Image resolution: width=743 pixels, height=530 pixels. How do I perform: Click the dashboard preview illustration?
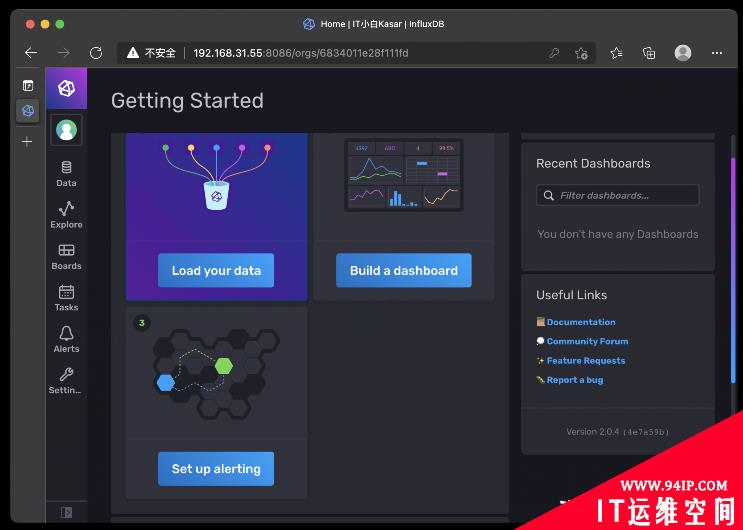[404, 175]
